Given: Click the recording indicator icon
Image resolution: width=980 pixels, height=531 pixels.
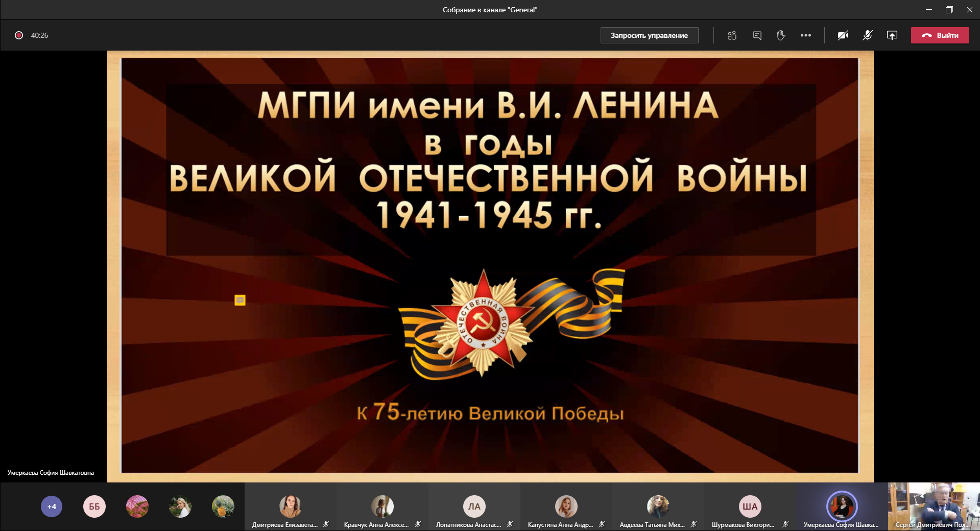Looking at the screenshot, I should (19, 35).
